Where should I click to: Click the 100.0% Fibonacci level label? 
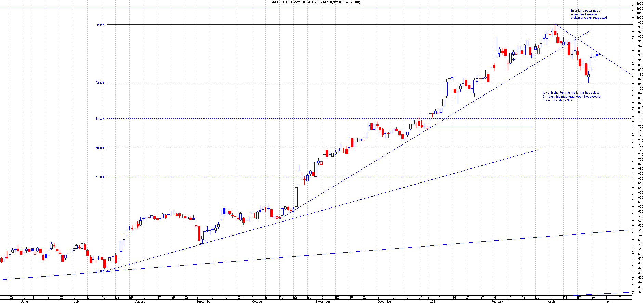99,271
